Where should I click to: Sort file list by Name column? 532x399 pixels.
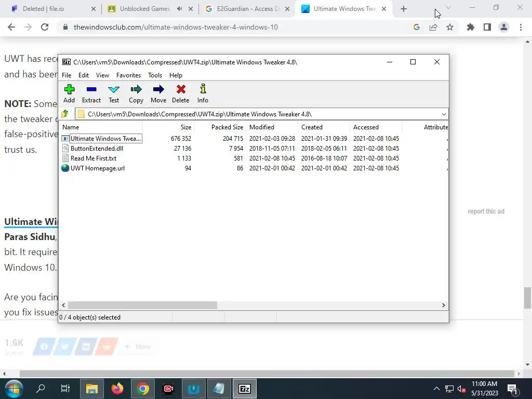pos(101,127)
